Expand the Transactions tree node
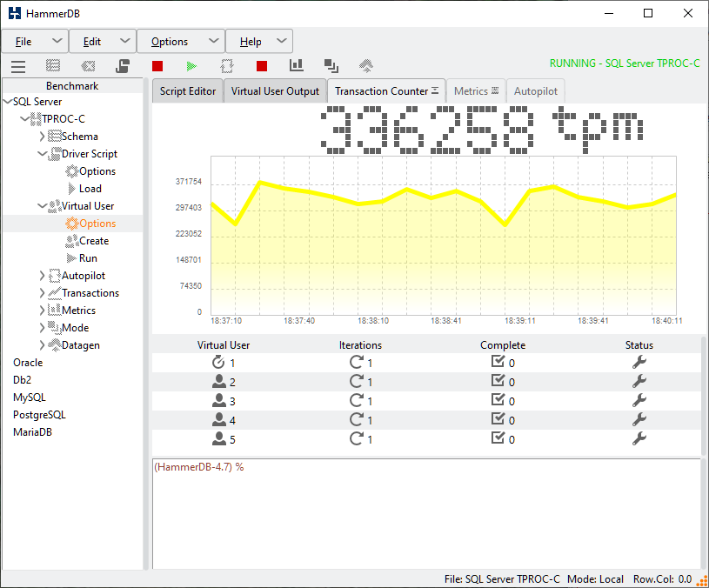 click(42, 293)
